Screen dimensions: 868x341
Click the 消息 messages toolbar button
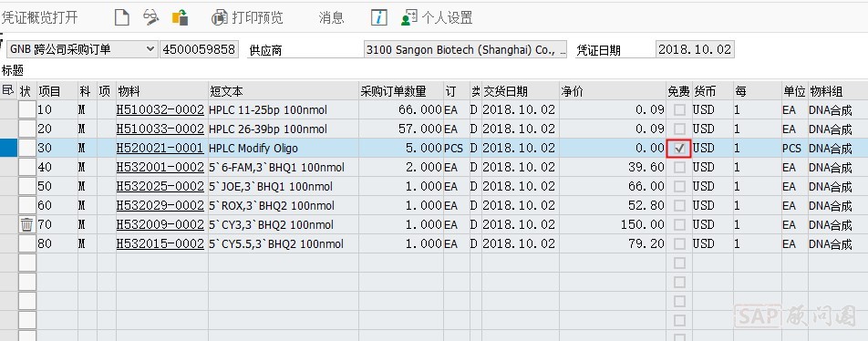(331, 17)
